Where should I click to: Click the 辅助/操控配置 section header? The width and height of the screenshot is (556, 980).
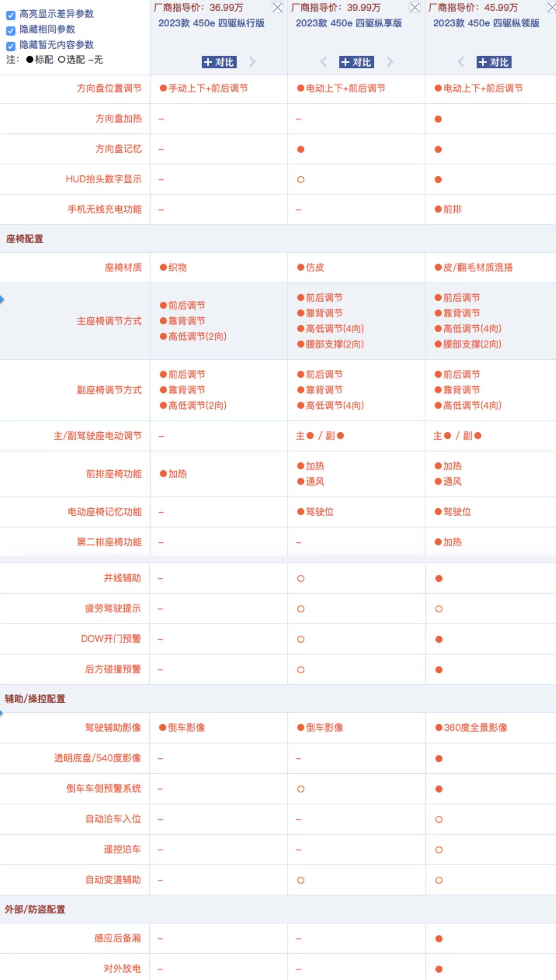(35, 699)
